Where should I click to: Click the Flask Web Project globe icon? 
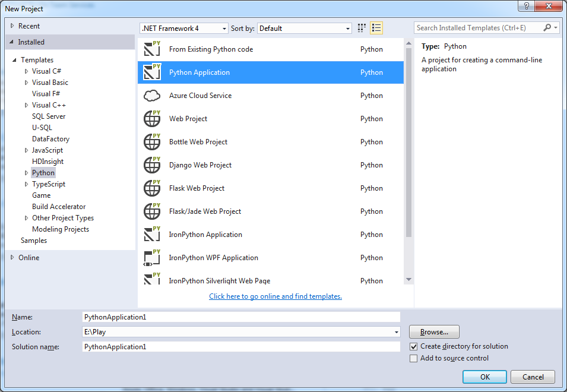(152, 188)
